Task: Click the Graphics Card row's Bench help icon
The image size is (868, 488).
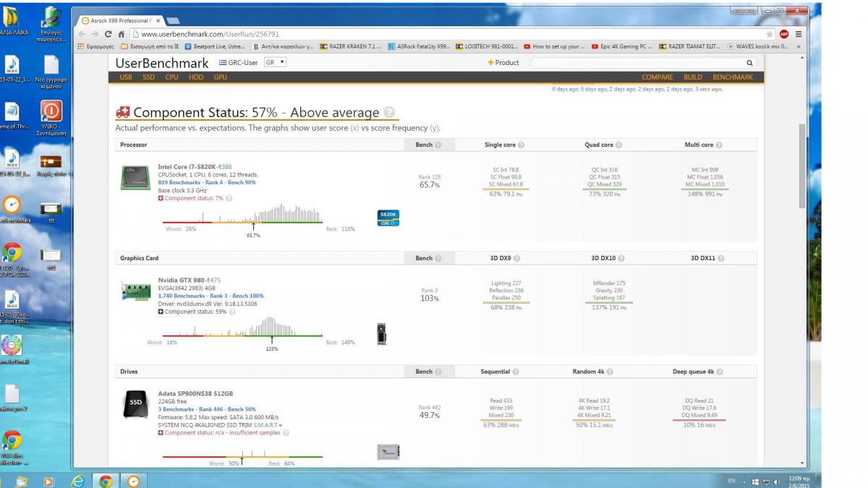Action: [x=439, y=258]
